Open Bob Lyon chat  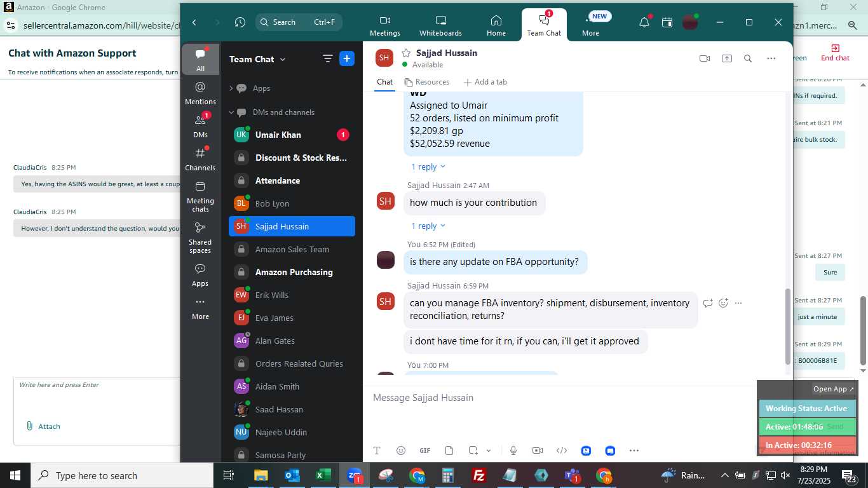pyautogui.click(x=292, y=203)
